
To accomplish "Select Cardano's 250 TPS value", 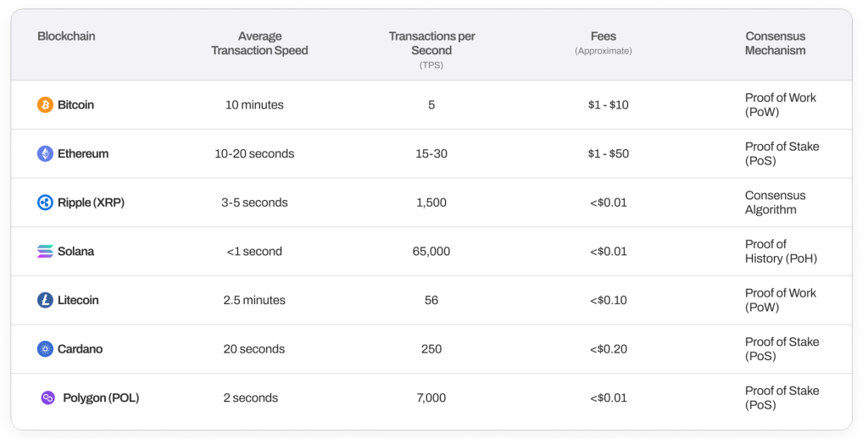I will coord(431,349).
